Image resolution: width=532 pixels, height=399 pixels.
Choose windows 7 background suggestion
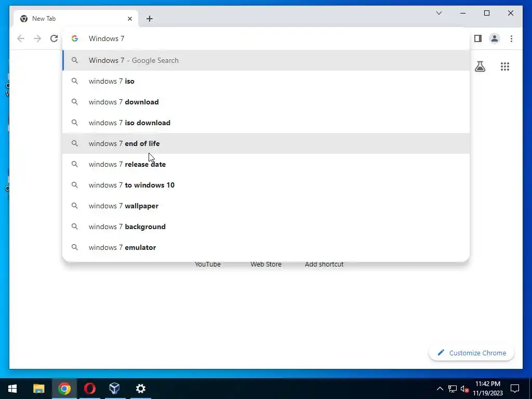tap(266, 227)
